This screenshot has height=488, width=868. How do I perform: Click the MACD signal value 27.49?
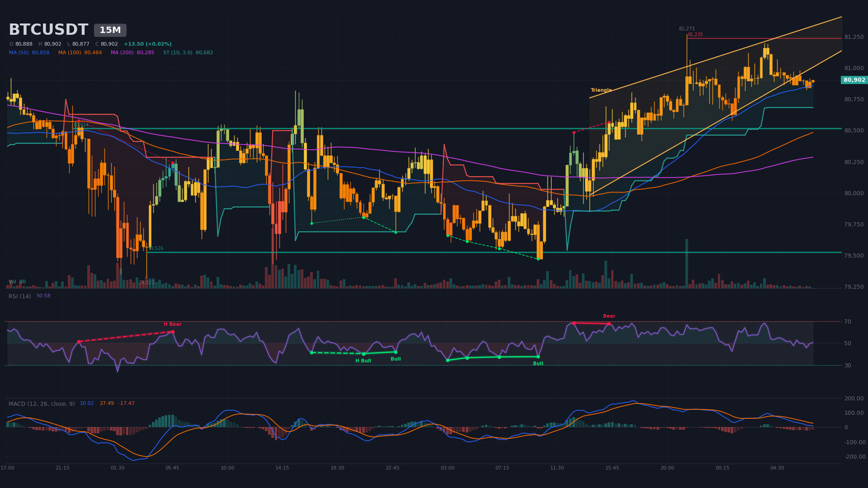click(107, 403)
